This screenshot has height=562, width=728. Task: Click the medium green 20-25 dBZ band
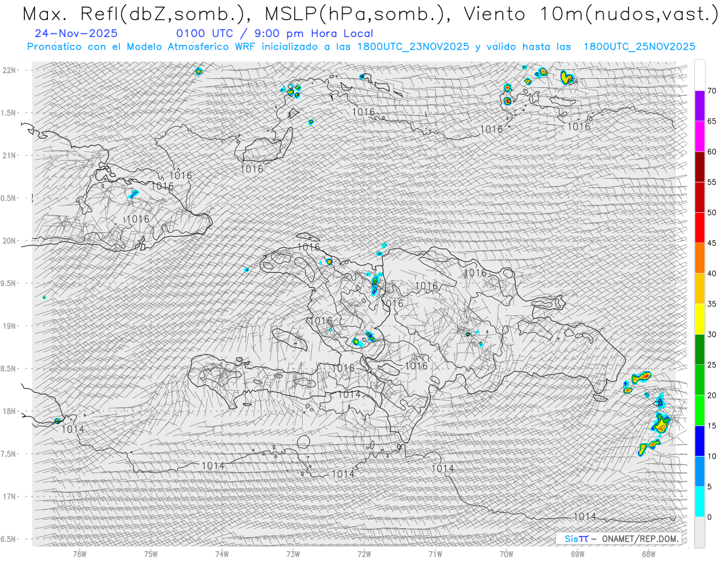[699, 380]
